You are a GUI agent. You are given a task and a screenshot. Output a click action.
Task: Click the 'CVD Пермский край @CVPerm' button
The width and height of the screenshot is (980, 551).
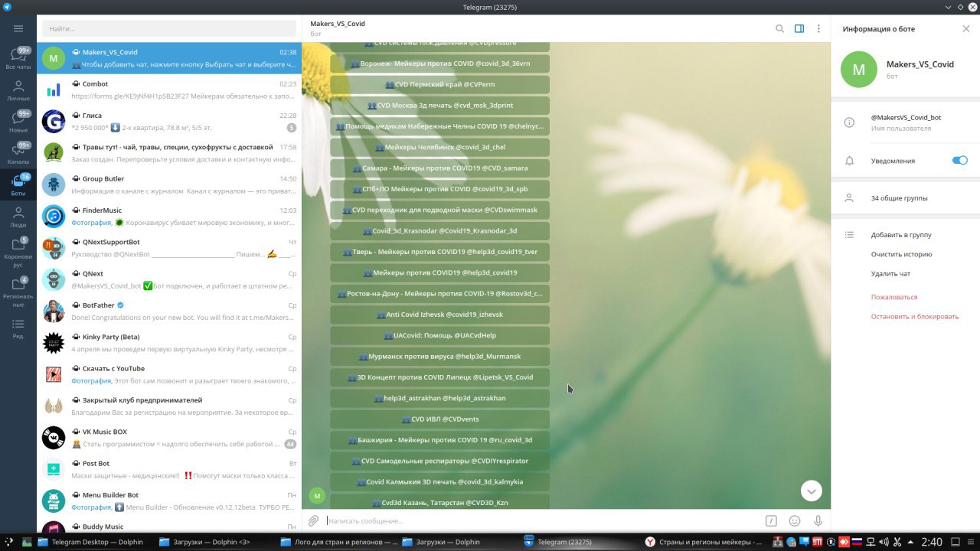[x=439, y=84]
